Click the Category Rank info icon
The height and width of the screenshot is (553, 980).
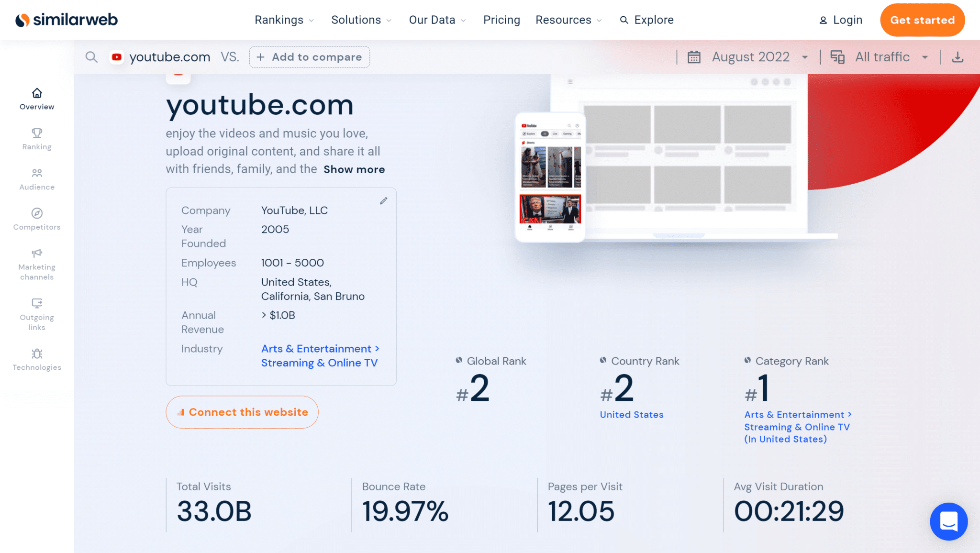pos(747,360)
